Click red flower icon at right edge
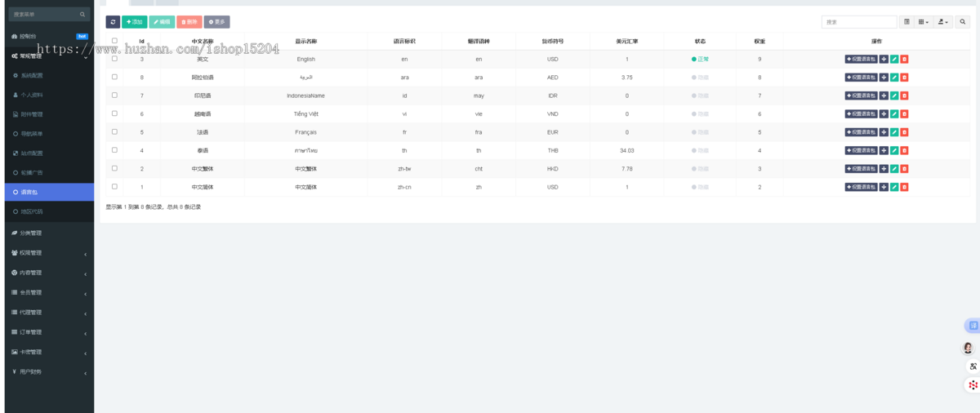Viewport: 980px width, 413px height. point(973,384)
